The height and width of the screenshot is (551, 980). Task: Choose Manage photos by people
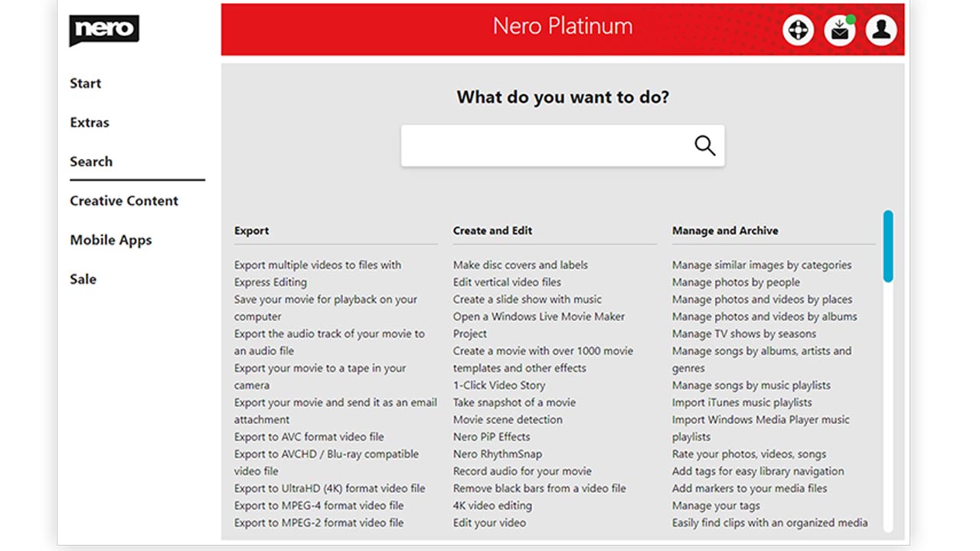[736, 282]
